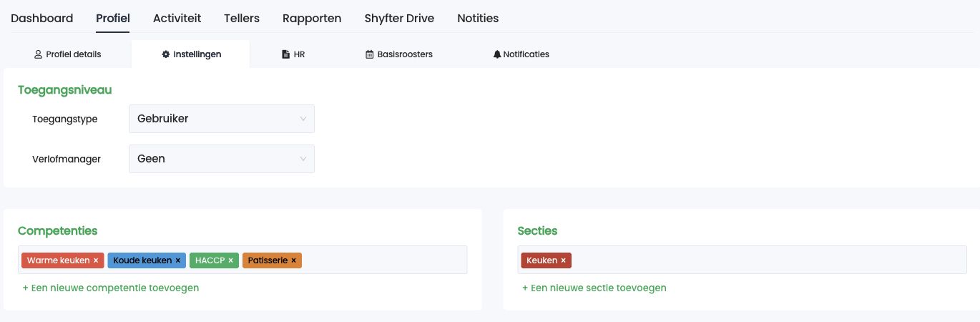Go to the Activiteit section
Viewport: 980px width, 322px height.
point(177,18)
